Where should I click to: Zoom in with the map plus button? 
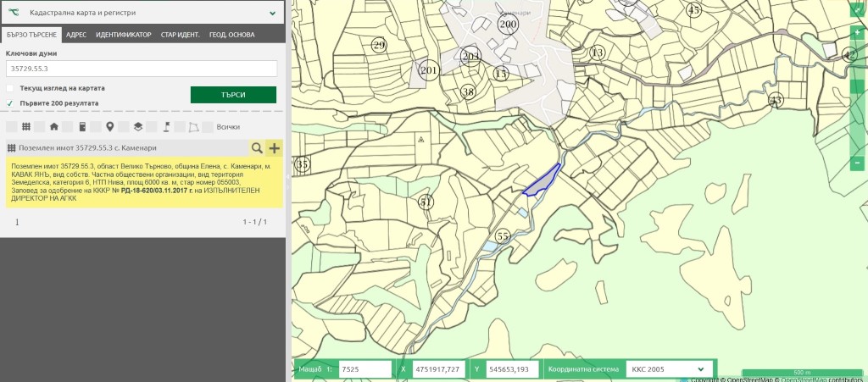pos(857,31)
